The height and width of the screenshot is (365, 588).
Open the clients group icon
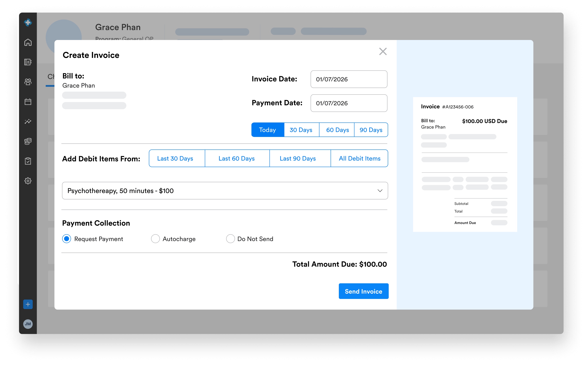(28, 82)
